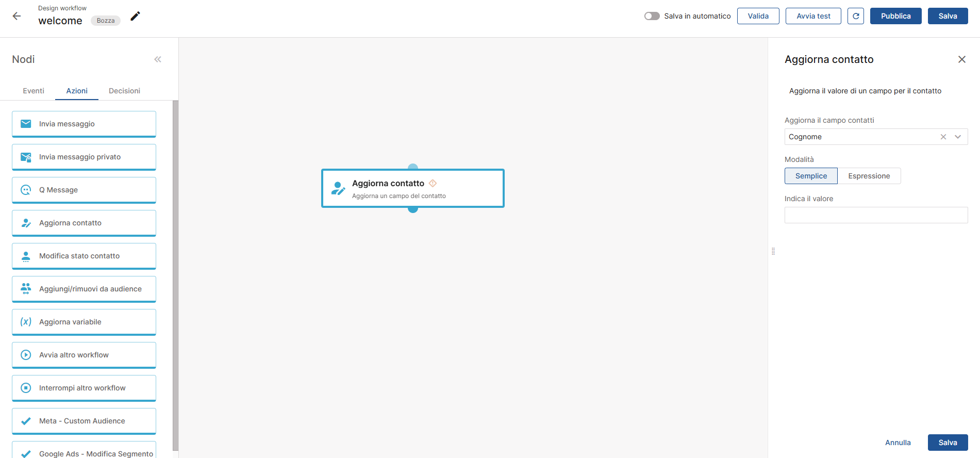Image resolution: width=980 pixels, height=458 pixels.
Task: Select Semplice mode option
Action: [x=811, y=176]
